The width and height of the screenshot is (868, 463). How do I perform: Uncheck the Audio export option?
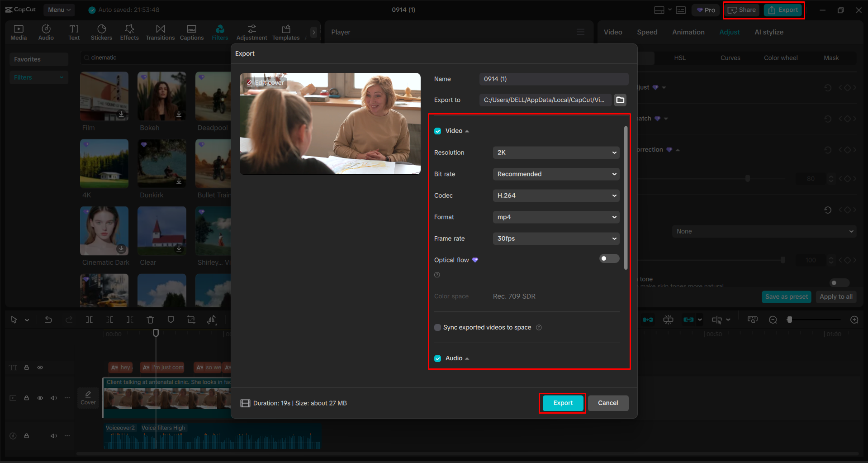(437, 358)
